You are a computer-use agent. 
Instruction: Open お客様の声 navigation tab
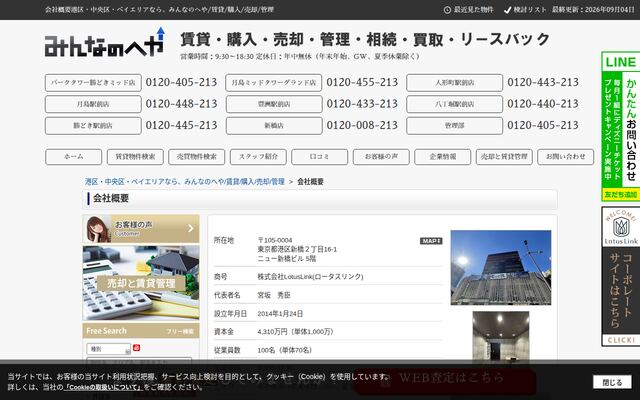[381, 157]
